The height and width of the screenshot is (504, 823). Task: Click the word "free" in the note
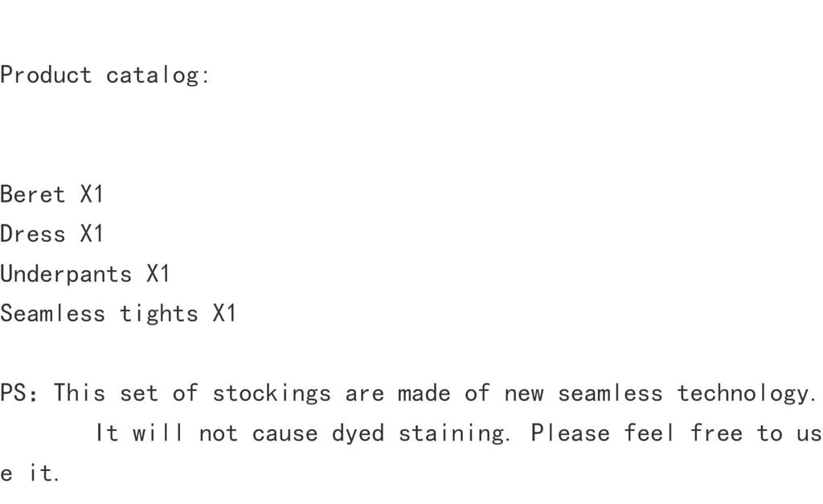coord(715,433)
